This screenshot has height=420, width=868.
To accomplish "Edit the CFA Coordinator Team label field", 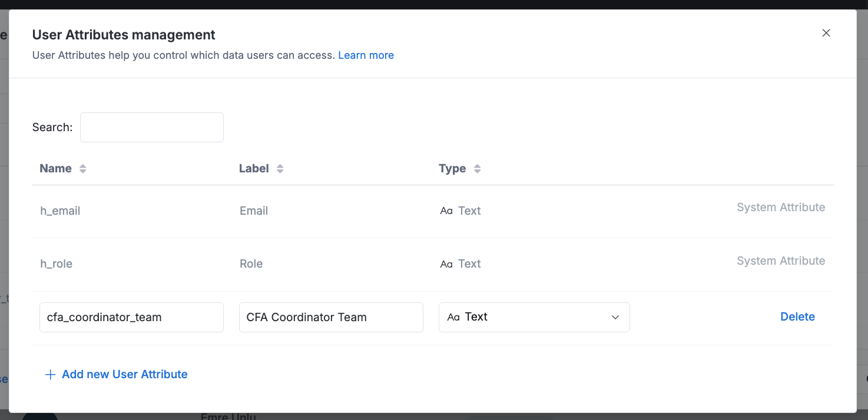I will [331, 317].
